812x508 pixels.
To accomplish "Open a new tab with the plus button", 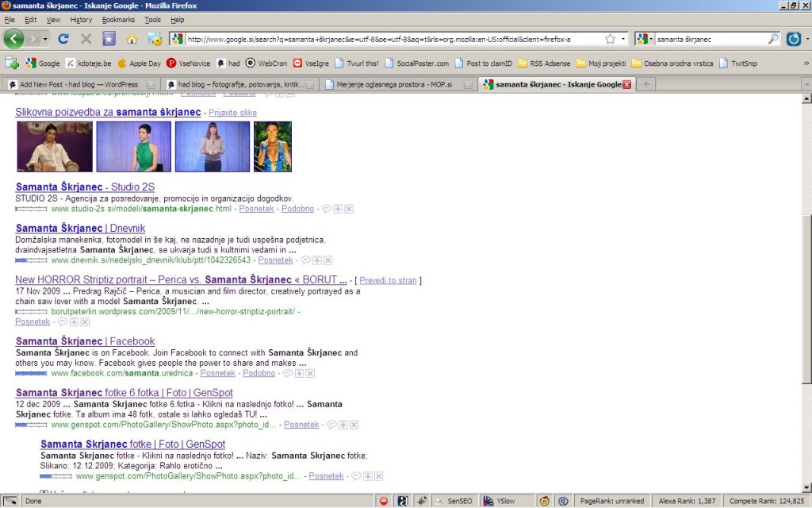I will pos(645,84).
